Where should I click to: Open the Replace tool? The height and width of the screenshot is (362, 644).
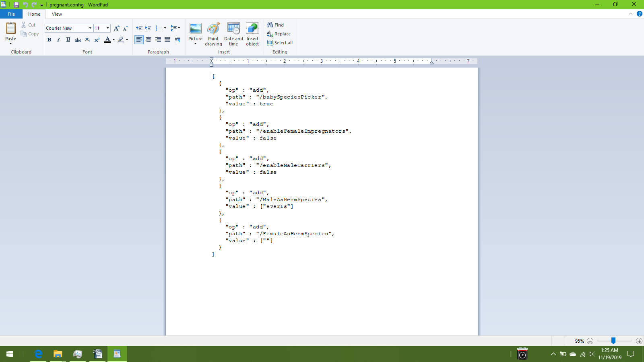coord(279,34)
